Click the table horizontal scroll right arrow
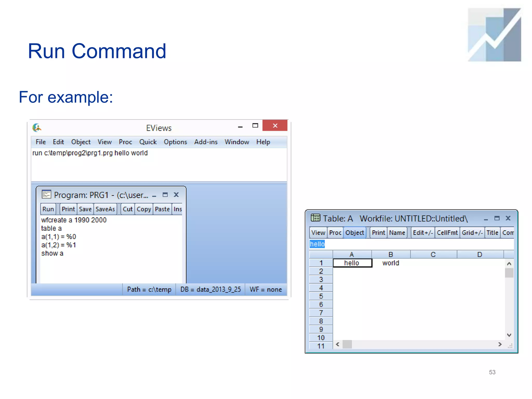 [x=500, y=344]
